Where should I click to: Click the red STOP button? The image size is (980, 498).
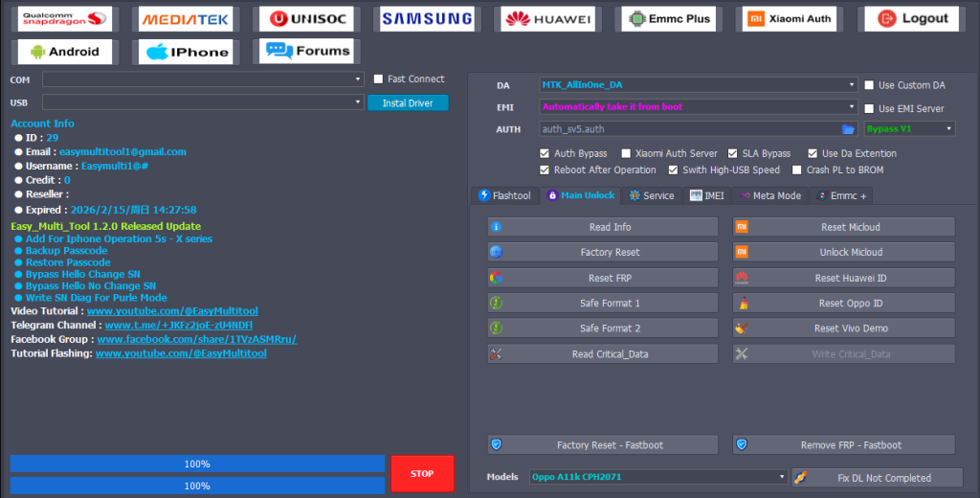click(422, 474)
